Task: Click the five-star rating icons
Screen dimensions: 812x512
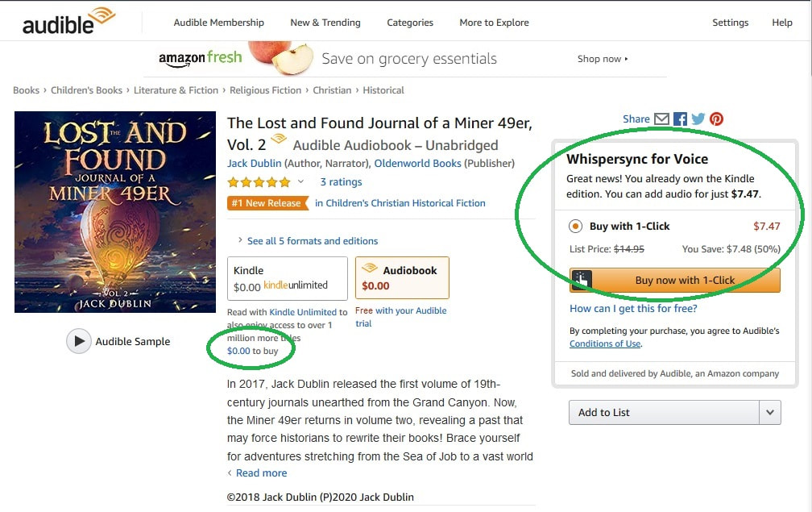Action: 259,182
